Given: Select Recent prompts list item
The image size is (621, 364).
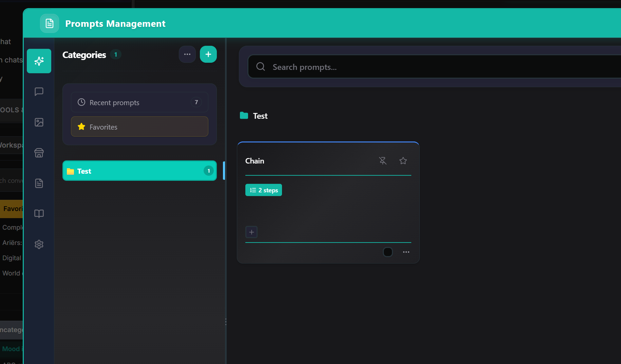Looking at the screenshot, I should [139, 102].
